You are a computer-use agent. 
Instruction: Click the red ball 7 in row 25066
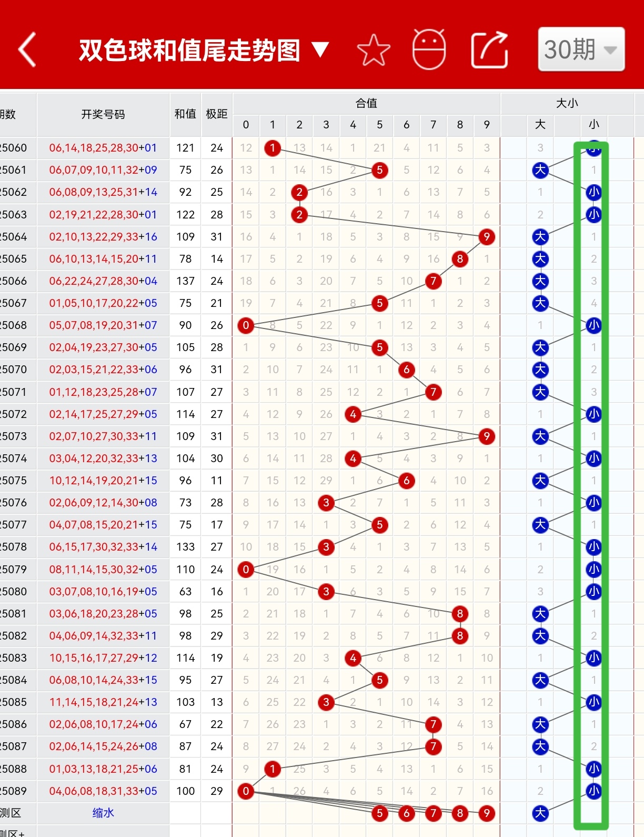point(433,281)
